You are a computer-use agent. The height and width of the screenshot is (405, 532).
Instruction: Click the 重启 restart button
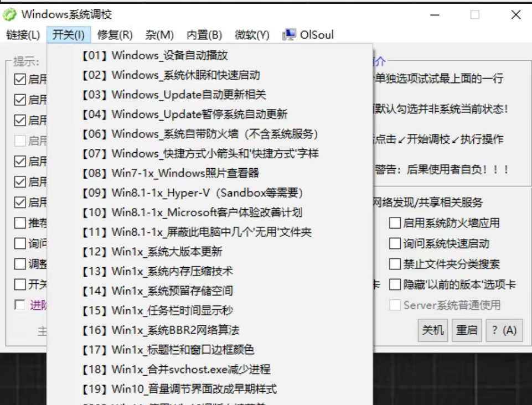467,330
